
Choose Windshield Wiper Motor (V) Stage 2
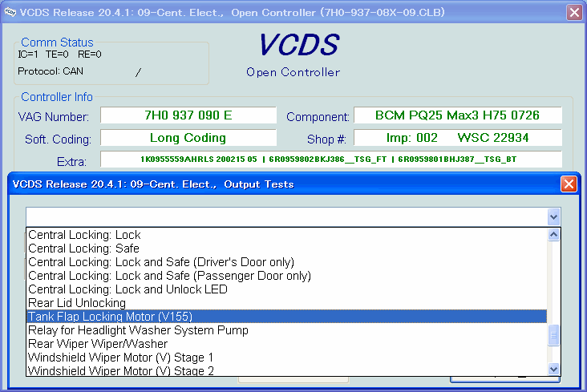pos(287,370)
